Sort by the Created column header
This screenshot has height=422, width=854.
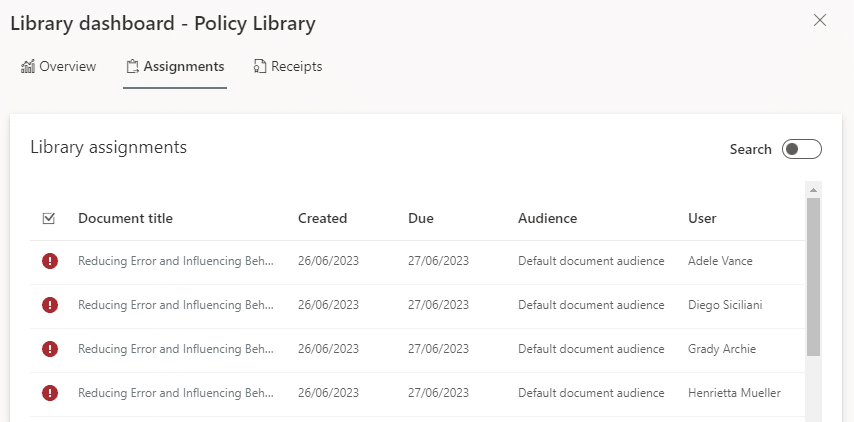click(x=322, y=218)
